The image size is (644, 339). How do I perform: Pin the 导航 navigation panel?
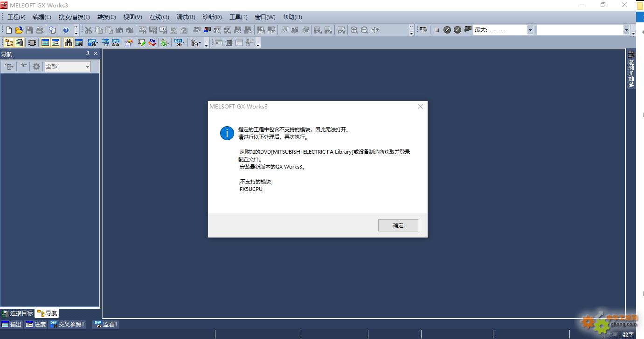pyautogui.click(x=88, y=54)
